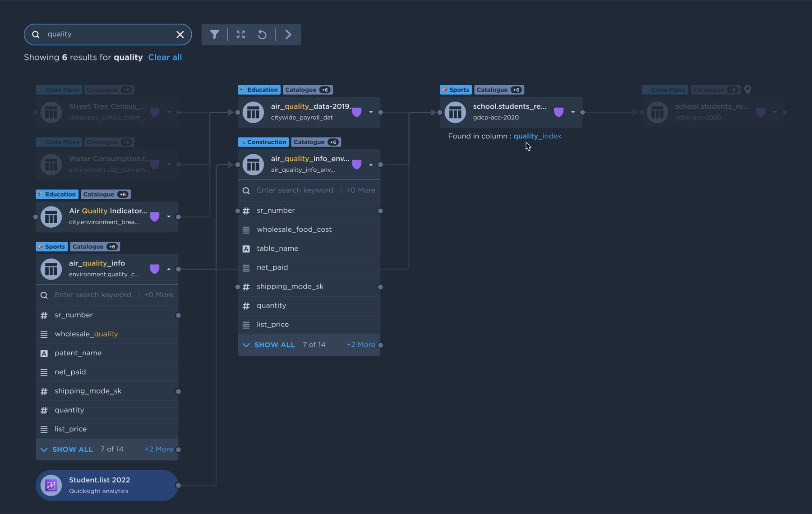This screenshot has height=514, width=812.
Task: Click the table icon of Air Quality Indicator node
Action: 51,217
